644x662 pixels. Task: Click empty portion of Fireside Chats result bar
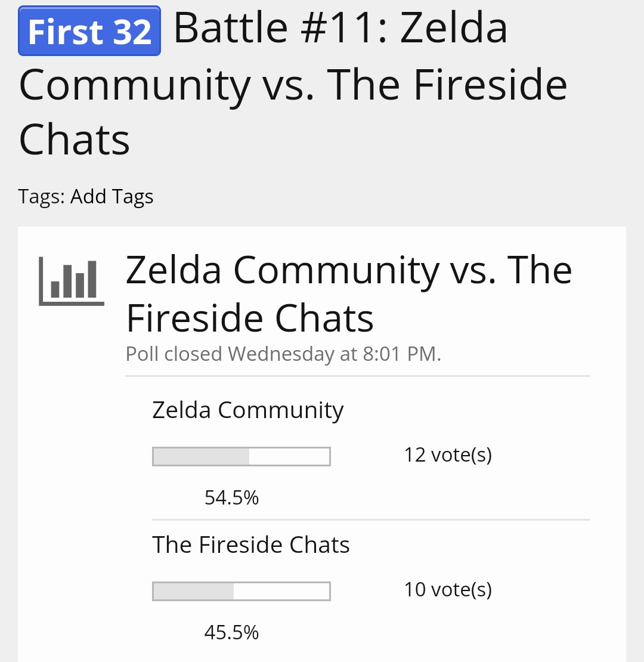point(281,591)
